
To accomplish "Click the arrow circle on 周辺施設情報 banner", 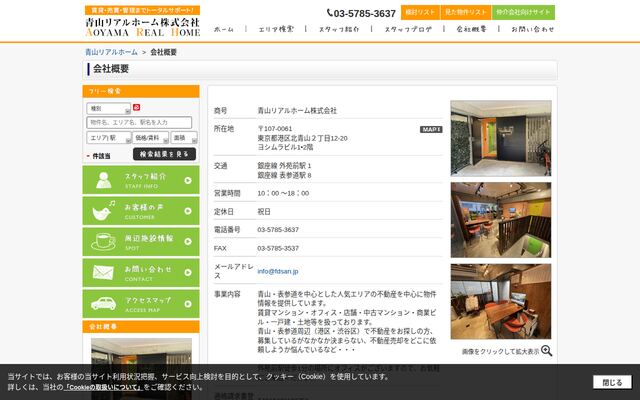I will coord(188,242).
